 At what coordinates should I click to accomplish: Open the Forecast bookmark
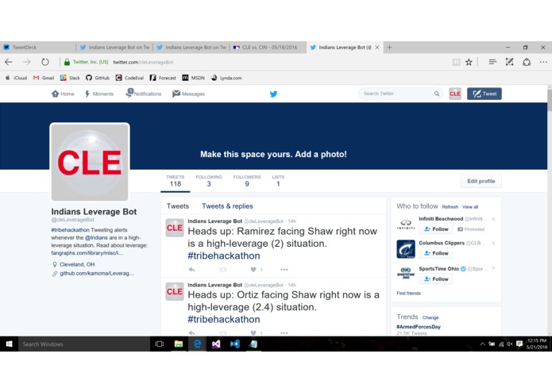point(163,78)
